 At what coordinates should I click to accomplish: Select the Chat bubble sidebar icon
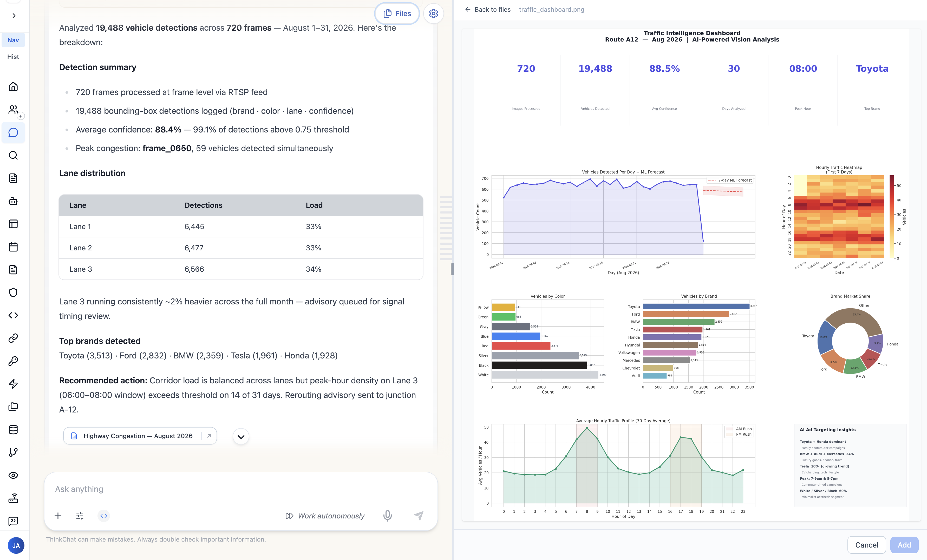pos(13,133)
